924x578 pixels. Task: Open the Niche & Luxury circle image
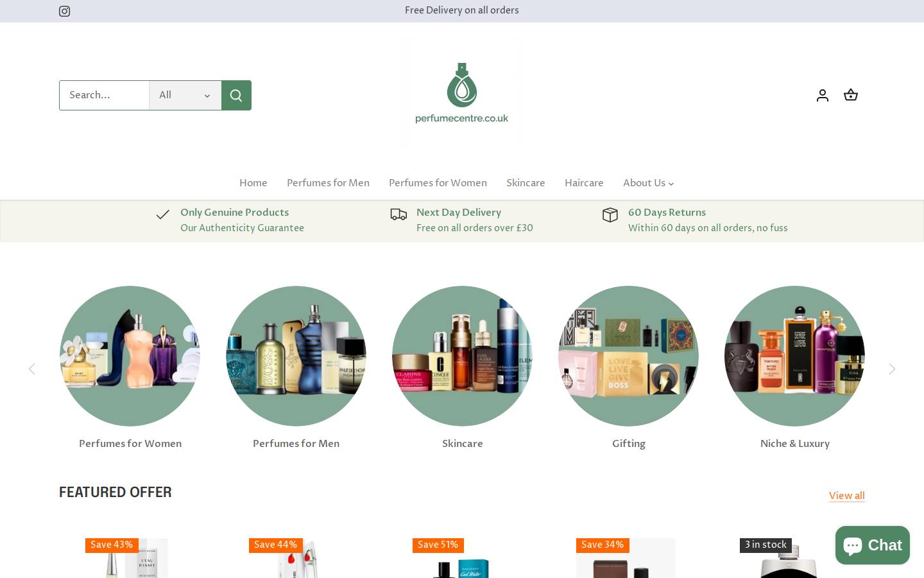(x=794, y=356)
